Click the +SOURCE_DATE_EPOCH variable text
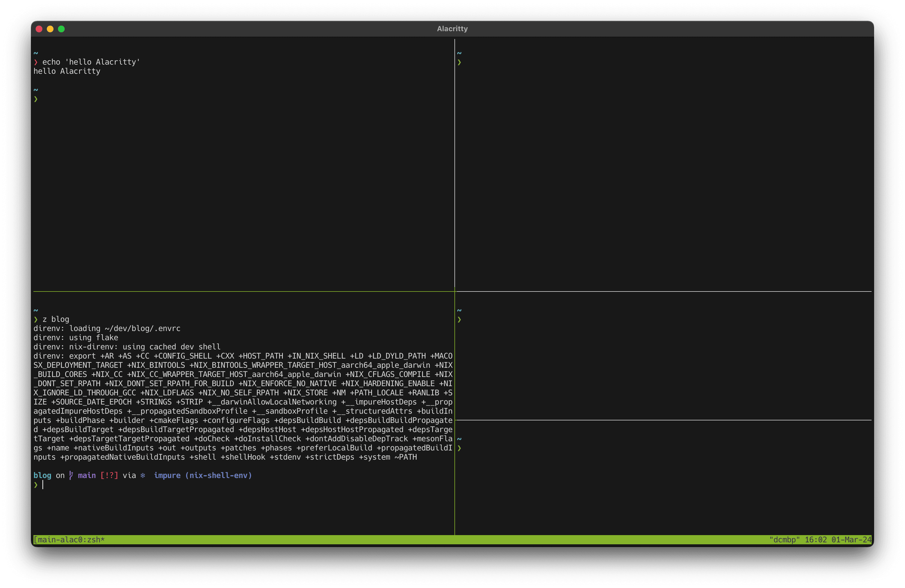The image size is (905, 588). pyautogui.click(x=91, y=401)
